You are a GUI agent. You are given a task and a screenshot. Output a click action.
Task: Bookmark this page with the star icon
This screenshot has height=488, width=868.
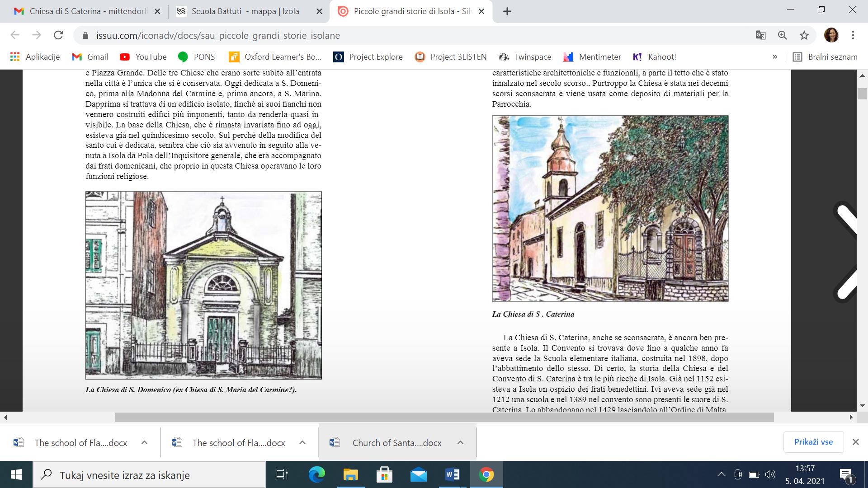tap(804, 35)
